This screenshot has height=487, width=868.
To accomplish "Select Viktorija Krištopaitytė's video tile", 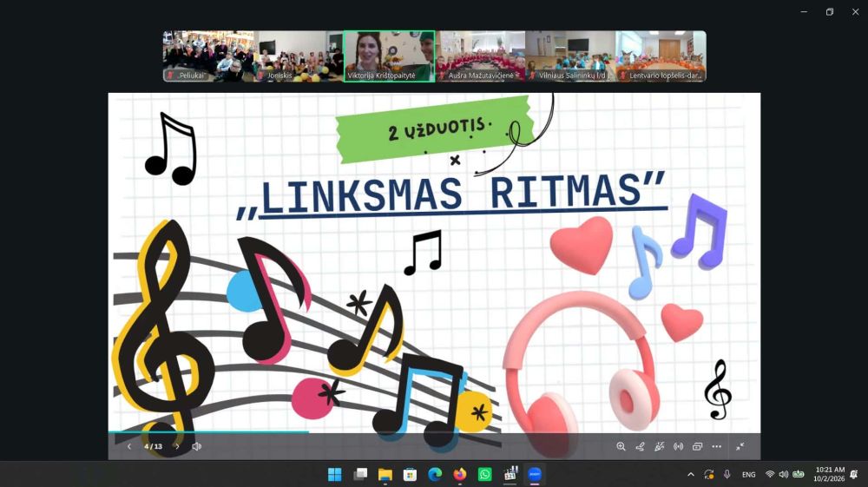I will (389, 56).
